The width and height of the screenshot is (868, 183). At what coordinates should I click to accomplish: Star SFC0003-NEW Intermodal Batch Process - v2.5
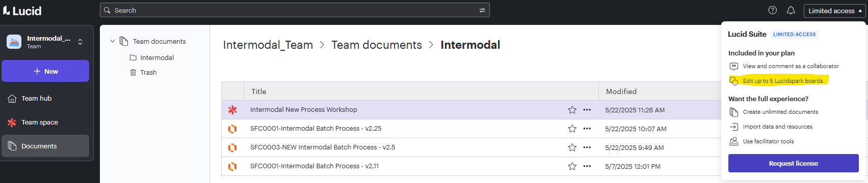572,147
